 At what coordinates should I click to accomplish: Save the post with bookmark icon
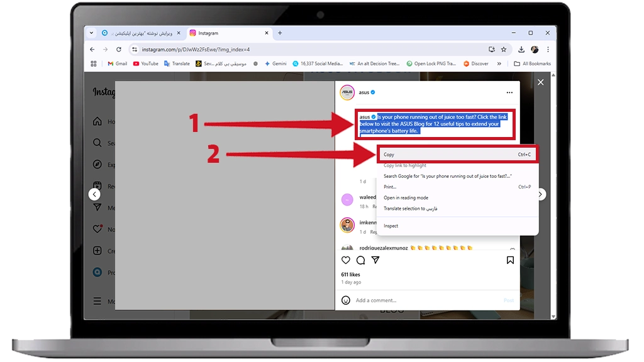pyautogui.click(x=510, y=260)
